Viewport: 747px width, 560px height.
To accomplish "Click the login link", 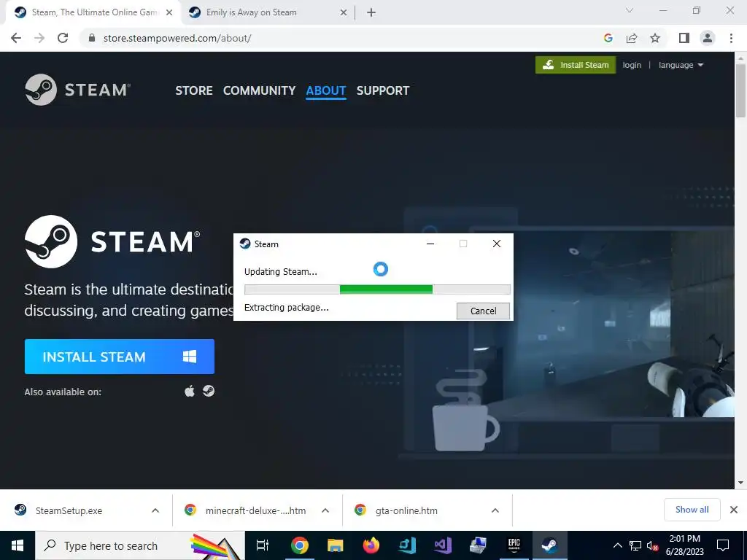I will click(x=632, y=65).
